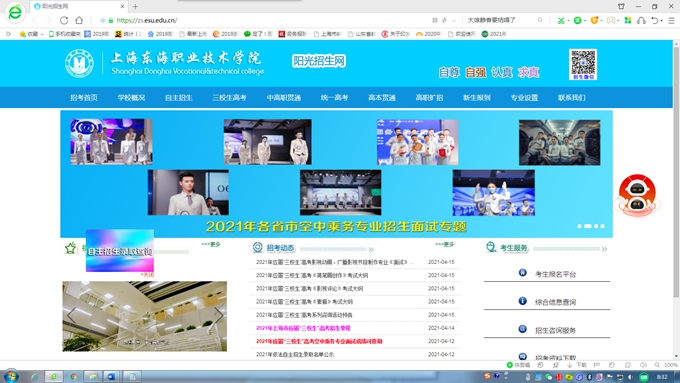Show next campus photo with right arrow
This screenshot has width=680, height=383.
[x=218, y=315]
